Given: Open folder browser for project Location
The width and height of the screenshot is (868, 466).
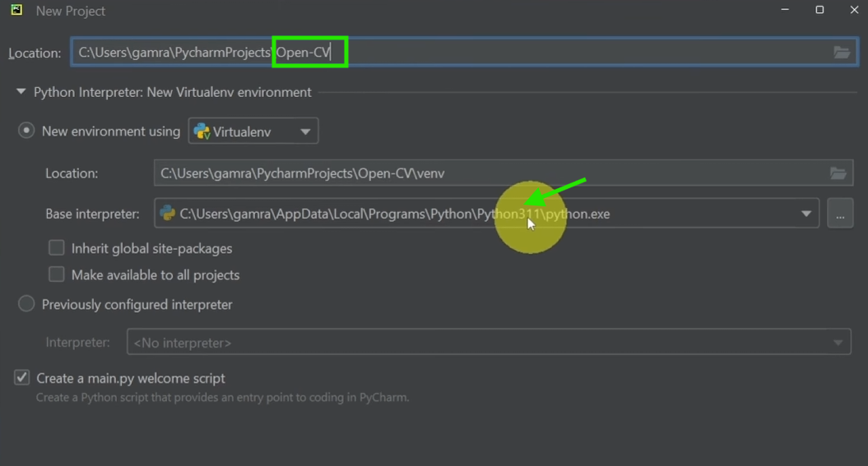Looking at the screenshot, I should point(842,53).
